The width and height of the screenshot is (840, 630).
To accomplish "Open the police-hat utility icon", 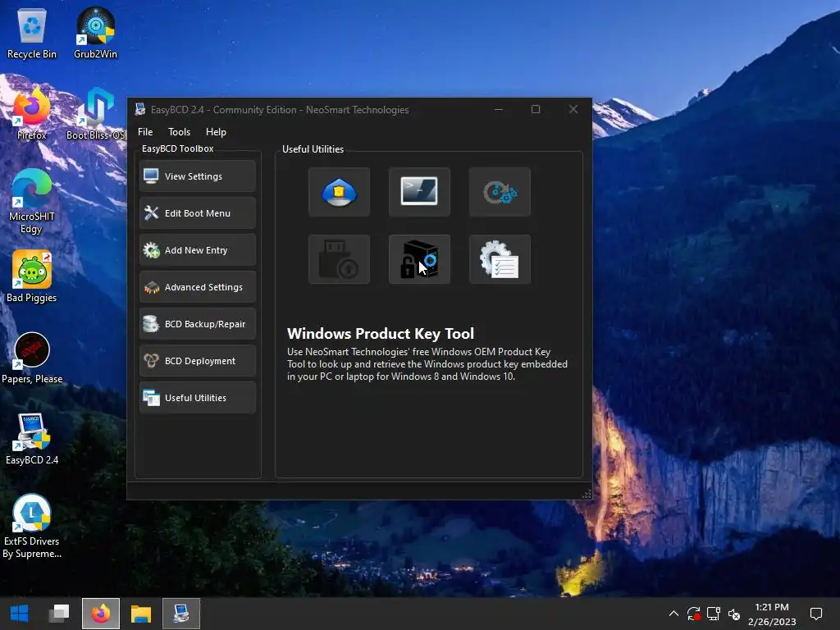I will [339, 192].
